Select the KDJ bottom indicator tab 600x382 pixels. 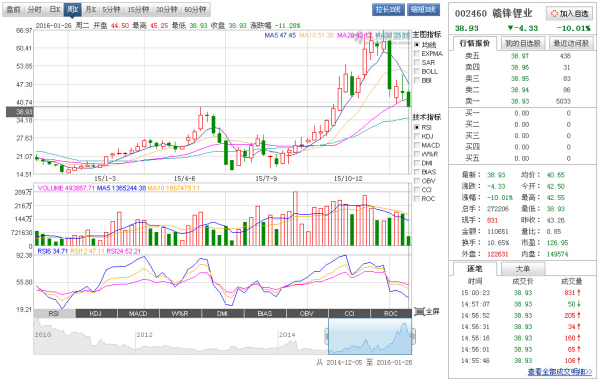pyautogui.click(x=96, y=313)
